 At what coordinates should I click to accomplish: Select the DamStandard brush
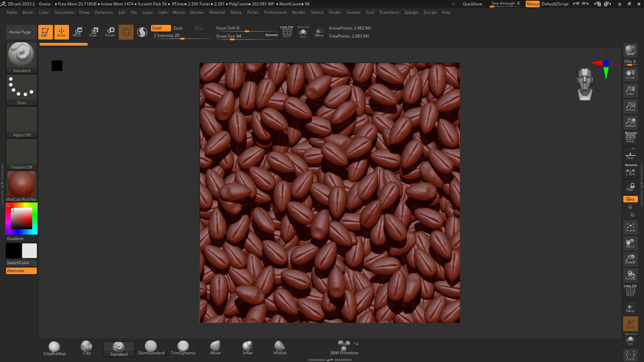pos(151,348)
